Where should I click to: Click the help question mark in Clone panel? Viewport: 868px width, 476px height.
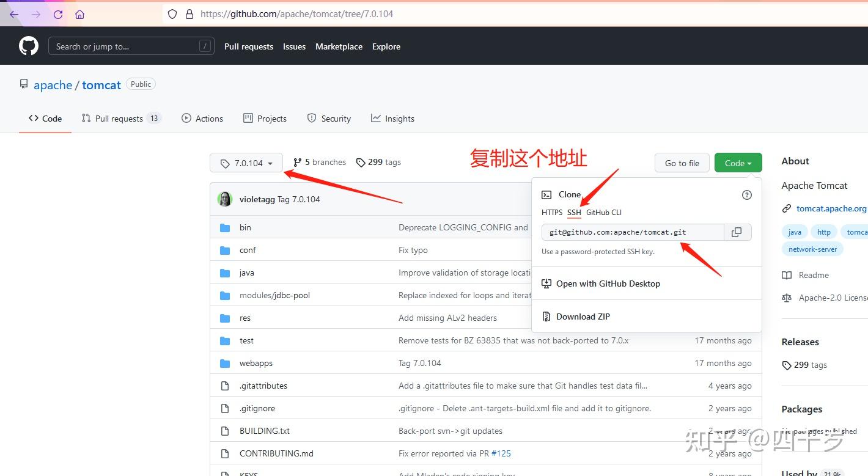click(x=746, y=195)
